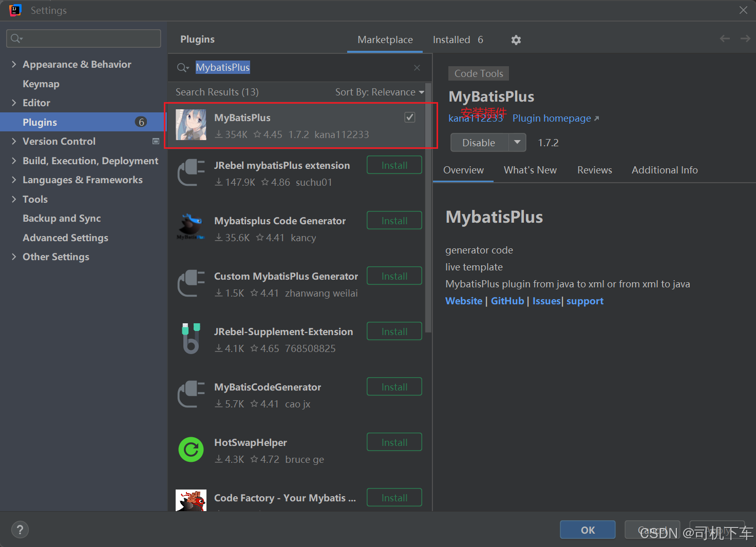Open the Reviews tab
Viewport: 756px width, 547px height.
[595, 170]
